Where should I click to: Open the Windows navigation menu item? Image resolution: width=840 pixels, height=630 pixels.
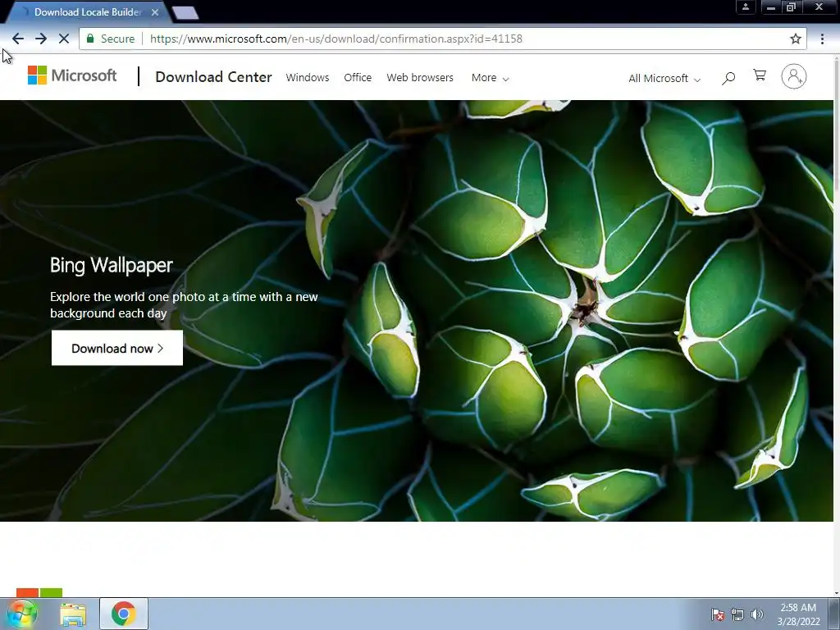pyautogui.click(x=308, y=78)
